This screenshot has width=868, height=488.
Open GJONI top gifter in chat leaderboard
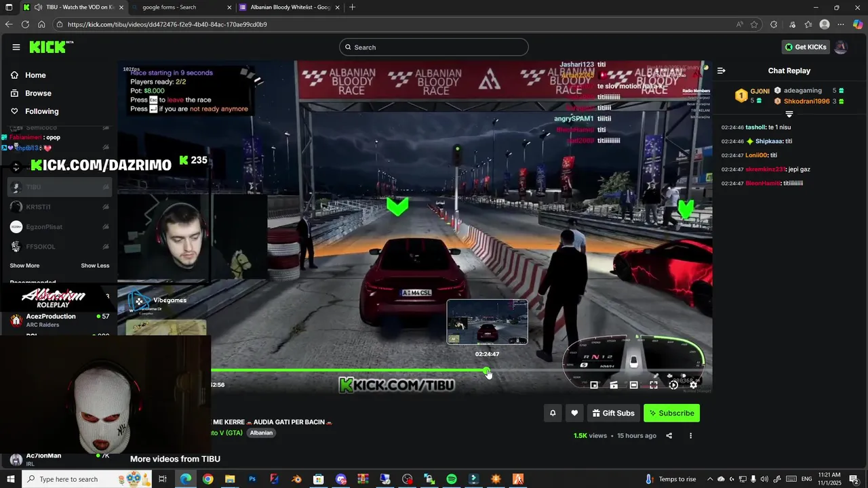(753, 96)
